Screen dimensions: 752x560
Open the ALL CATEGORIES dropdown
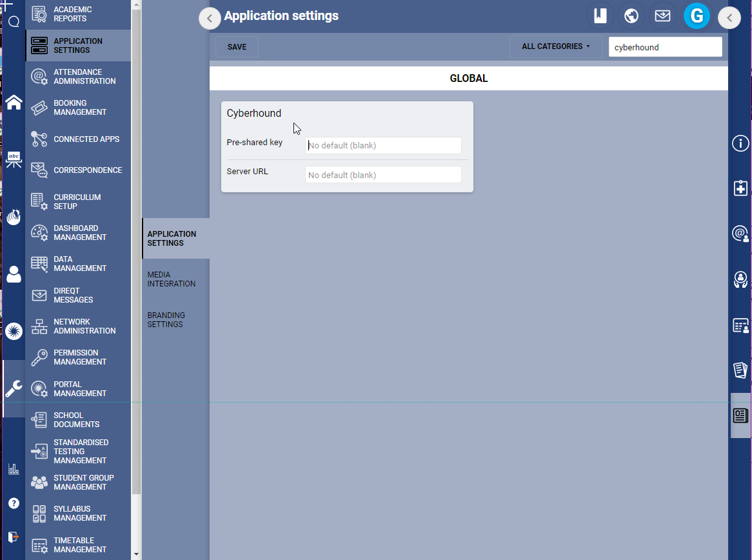coord(555,46)
